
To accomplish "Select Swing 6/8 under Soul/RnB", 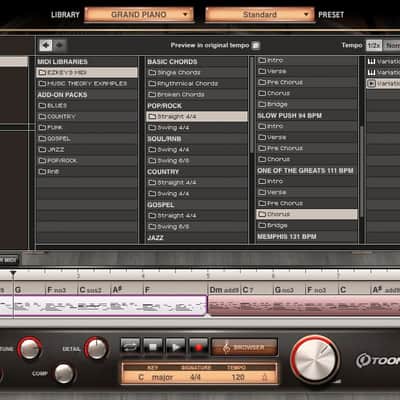I will (197, 161).
